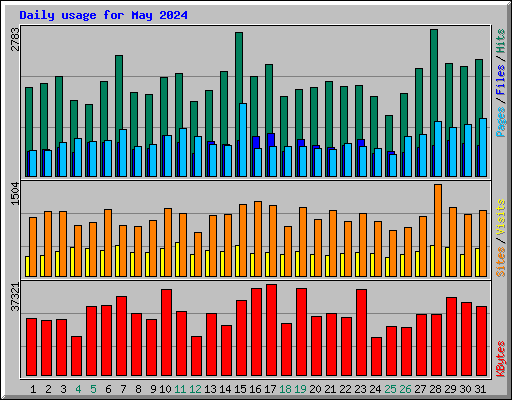Viewport: 512px width, 400px height.
Task: Click day 7 on the x-axis
Action: point(123,389)
